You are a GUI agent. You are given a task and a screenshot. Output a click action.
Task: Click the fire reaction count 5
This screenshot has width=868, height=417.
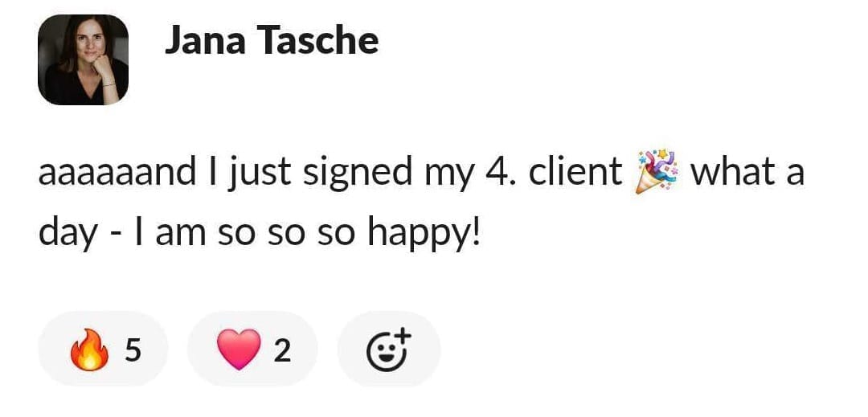click(x=133, y=350)
